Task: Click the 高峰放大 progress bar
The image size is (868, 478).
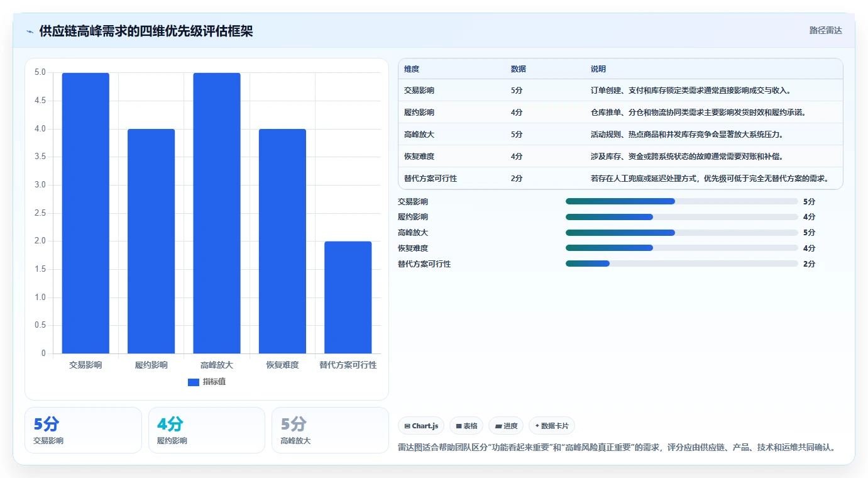Action: coord(682,233)
